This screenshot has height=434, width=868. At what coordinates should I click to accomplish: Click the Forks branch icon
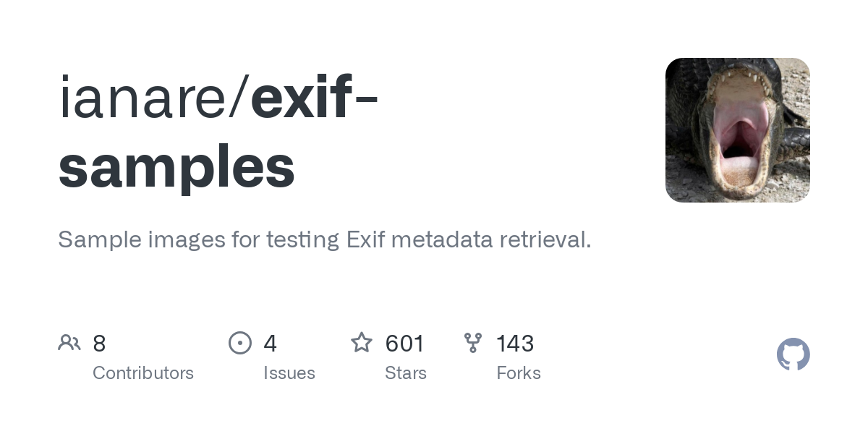(473, 343)
